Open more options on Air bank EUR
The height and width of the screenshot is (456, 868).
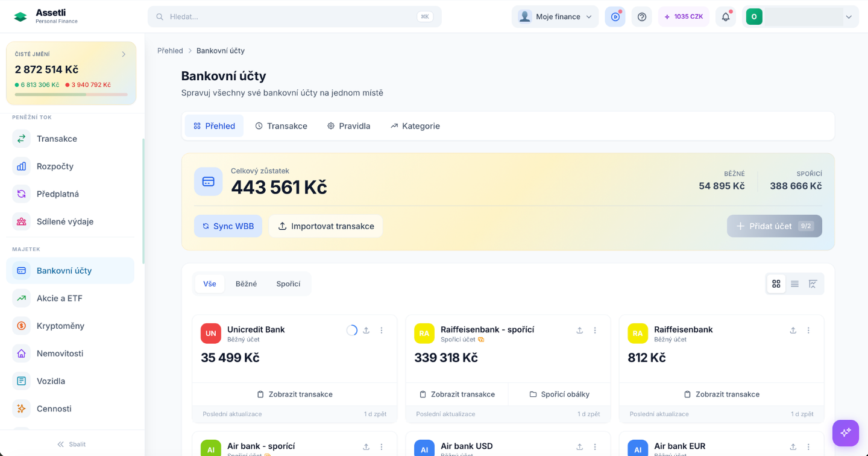[808, 447]
